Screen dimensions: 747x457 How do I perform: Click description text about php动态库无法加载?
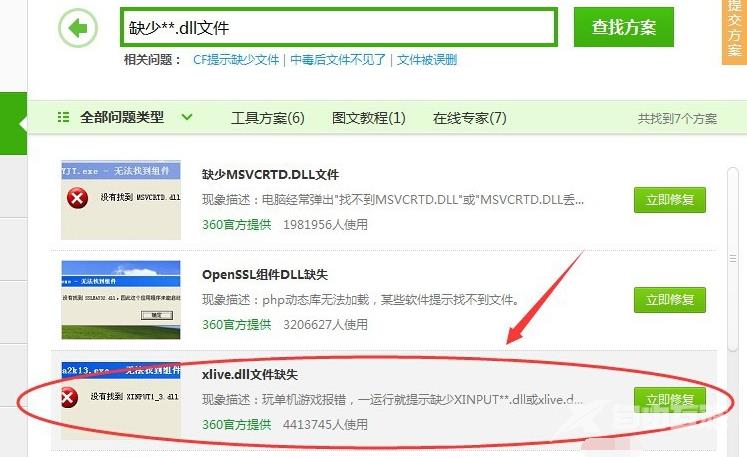click(x=360, y=300)
